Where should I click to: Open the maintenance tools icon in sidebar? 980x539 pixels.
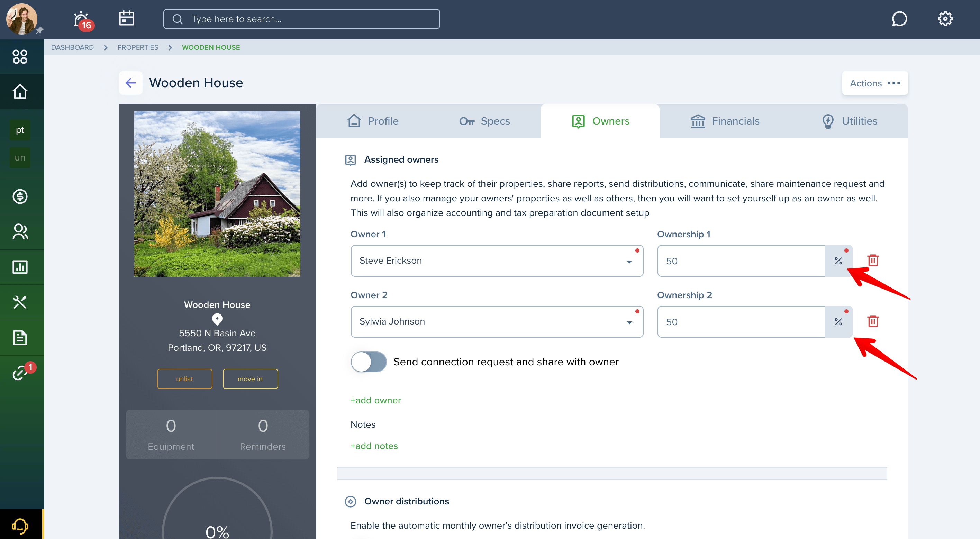point(20,302)
